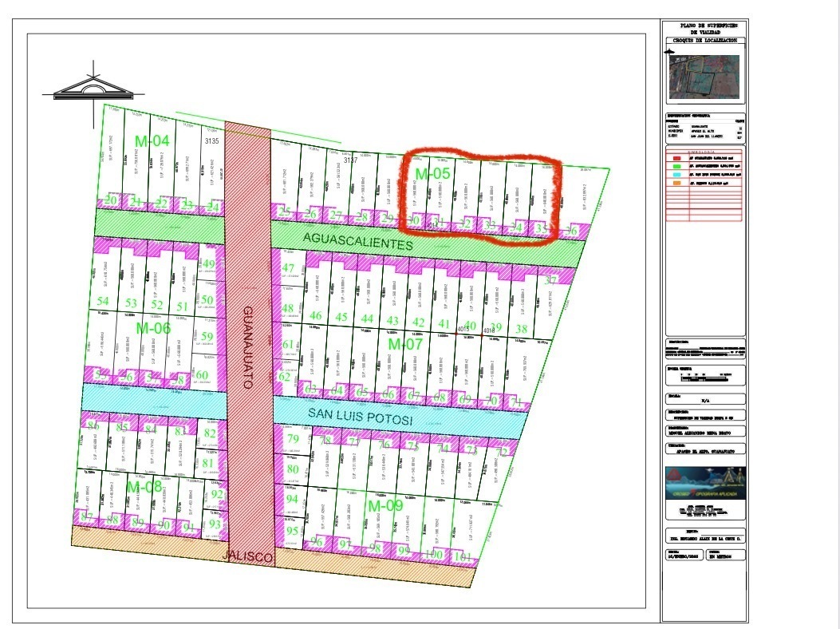Click the M-08 block label
This screenshot has width=840, height=629.
(144, 487)
